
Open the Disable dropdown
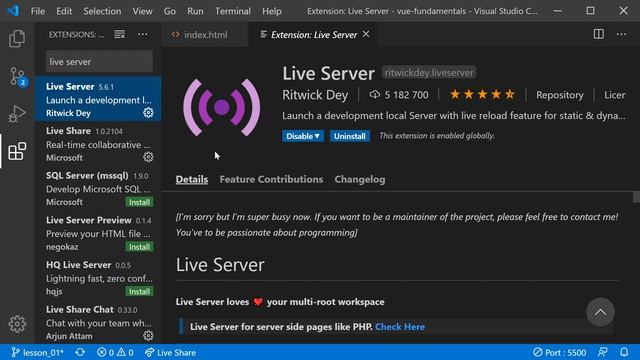coord(303,136)
